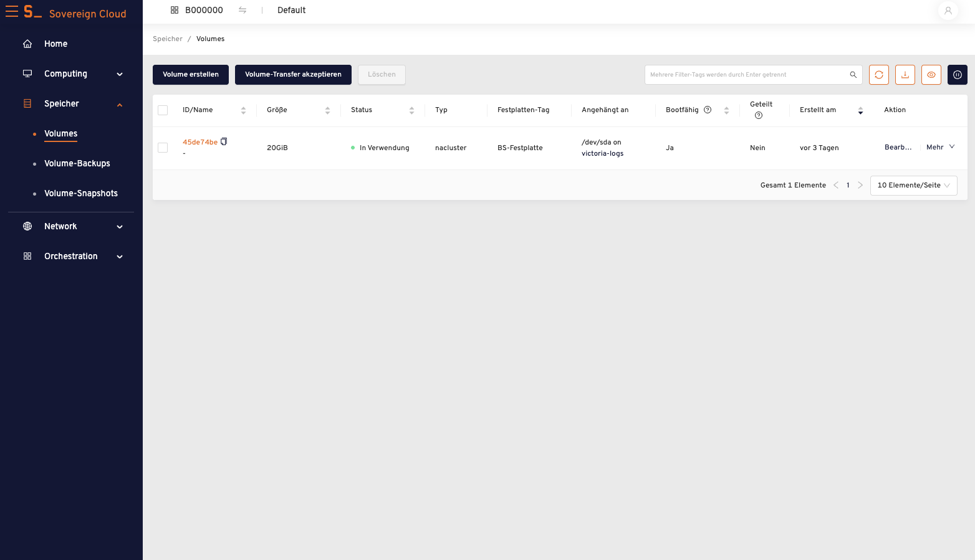Click the project switch arrows icon
The height and width of the screenshot is (560, 975).
(x=243, y=10)
